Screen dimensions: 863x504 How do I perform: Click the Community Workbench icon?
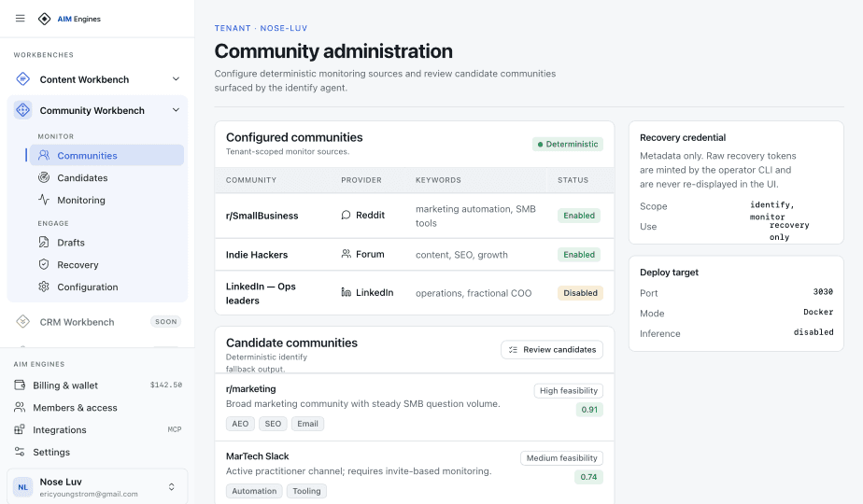tap(22, 110)
